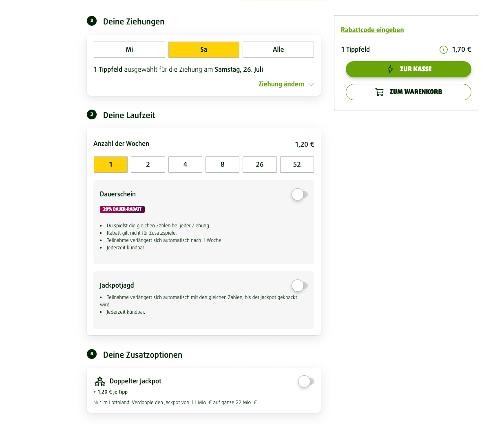Turn on the Jackpotjagd switch
The width and height of the screenshot is (504, 429).
coord(300,286)
